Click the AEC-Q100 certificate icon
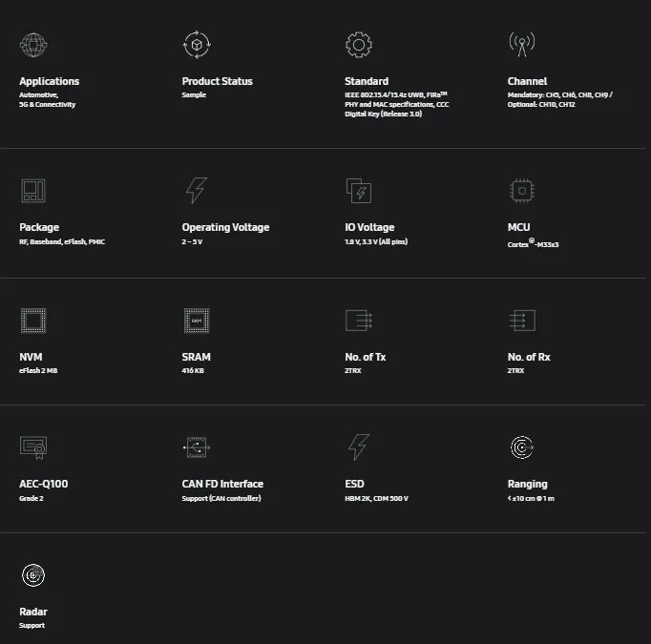The width and height of the screenshot is (651, 644). click(33, 447)
